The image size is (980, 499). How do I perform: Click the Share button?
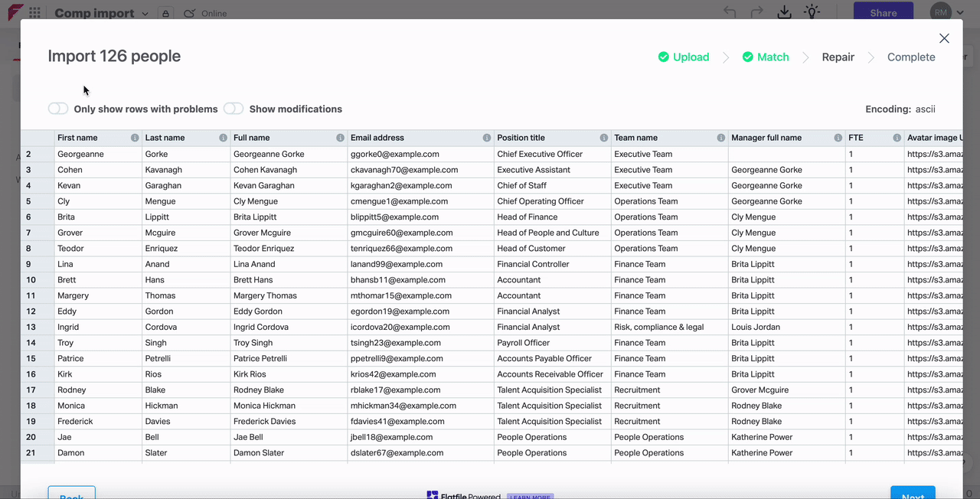click(x=883, y=13)
